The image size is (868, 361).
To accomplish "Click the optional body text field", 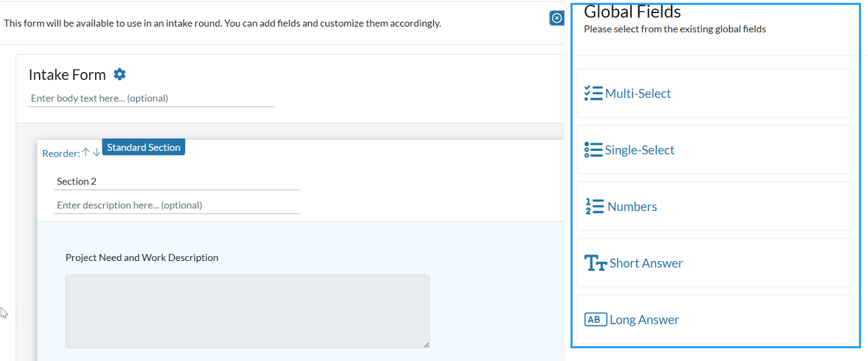I will (x=151, y=98).
